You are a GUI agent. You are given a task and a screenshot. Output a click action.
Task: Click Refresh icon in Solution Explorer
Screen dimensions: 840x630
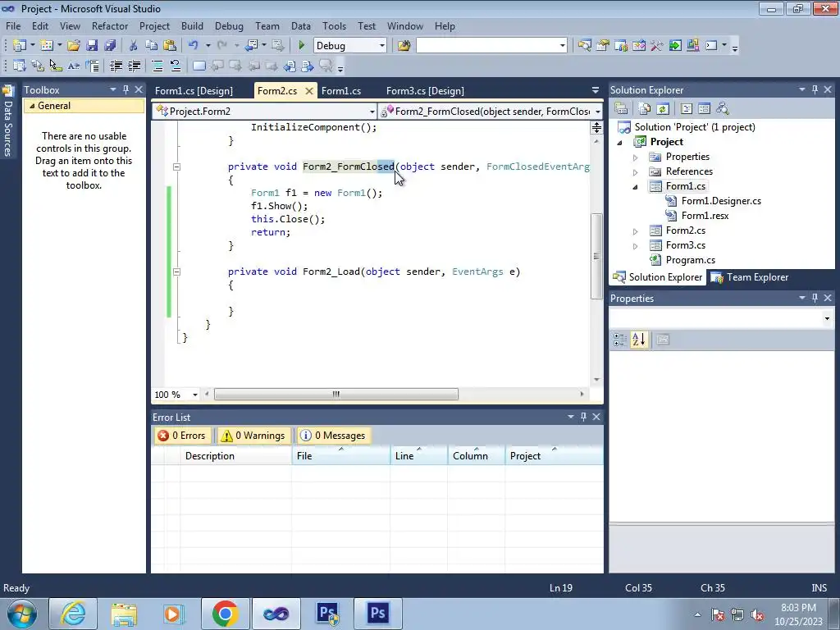663,109
